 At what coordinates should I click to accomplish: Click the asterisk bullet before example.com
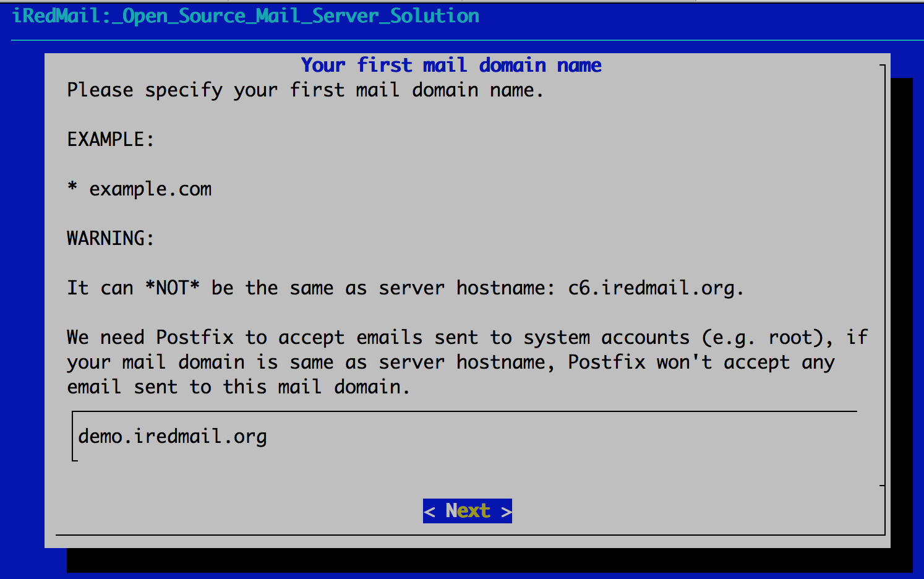(x=72, y=187)
